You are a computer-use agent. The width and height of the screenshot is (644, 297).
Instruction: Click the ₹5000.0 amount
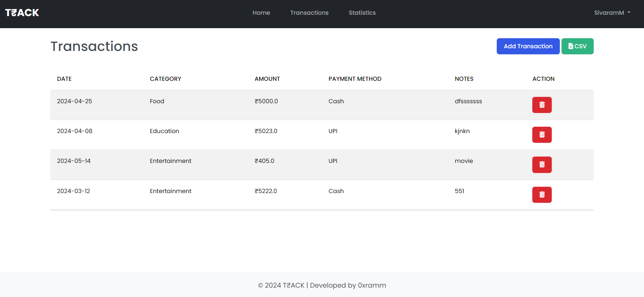click(x=266, y=101)
